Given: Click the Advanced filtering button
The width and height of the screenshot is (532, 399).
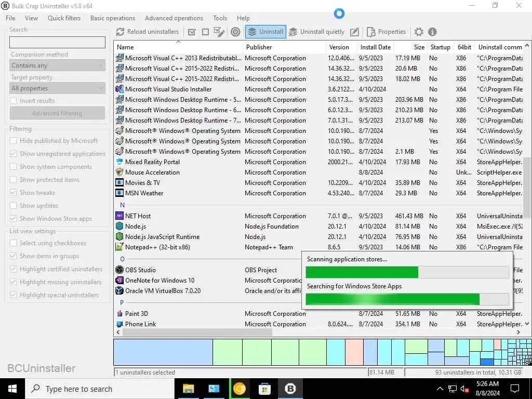Looking at the screenshot, I should click(57, 113).
